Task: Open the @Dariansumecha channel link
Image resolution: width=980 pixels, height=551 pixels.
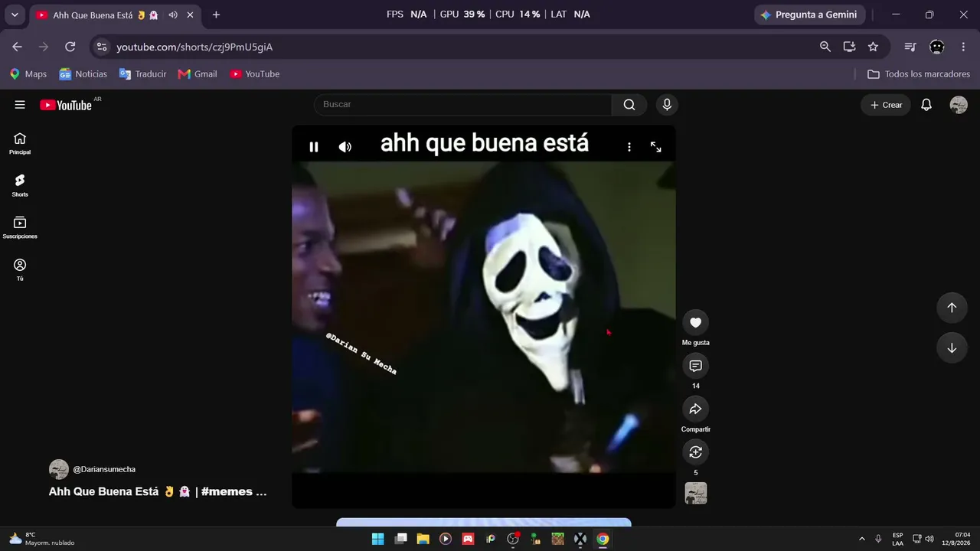Action: click(x=104, y=469)
